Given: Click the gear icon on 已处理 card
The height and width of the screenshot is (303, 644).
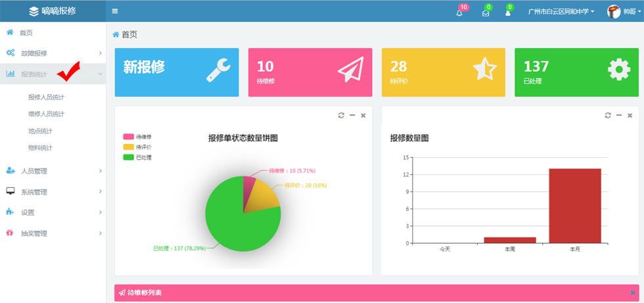Looking at the screenshot, I should tap(619, 70).
